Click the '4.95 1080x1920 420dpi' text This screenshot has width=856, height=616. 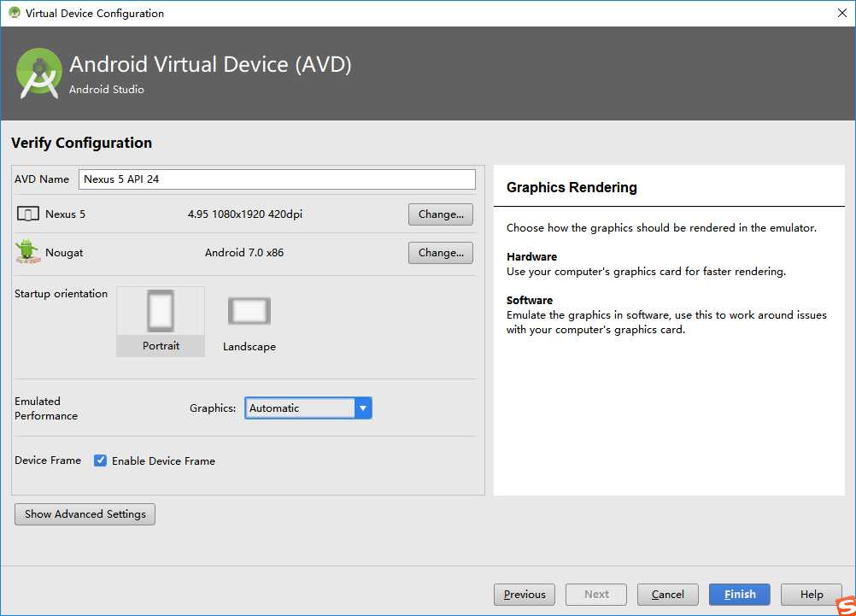tap(245, 214)
